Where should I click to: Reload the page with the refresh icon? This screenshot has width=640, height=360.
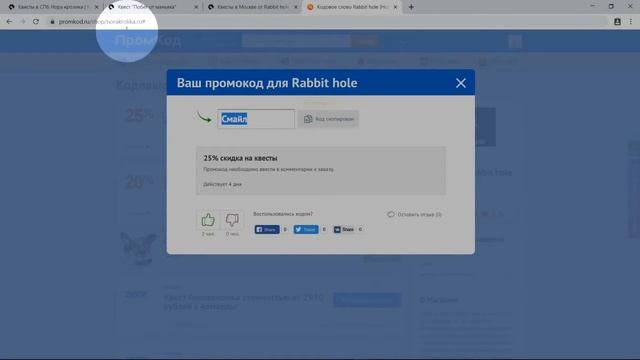(36, 22)
